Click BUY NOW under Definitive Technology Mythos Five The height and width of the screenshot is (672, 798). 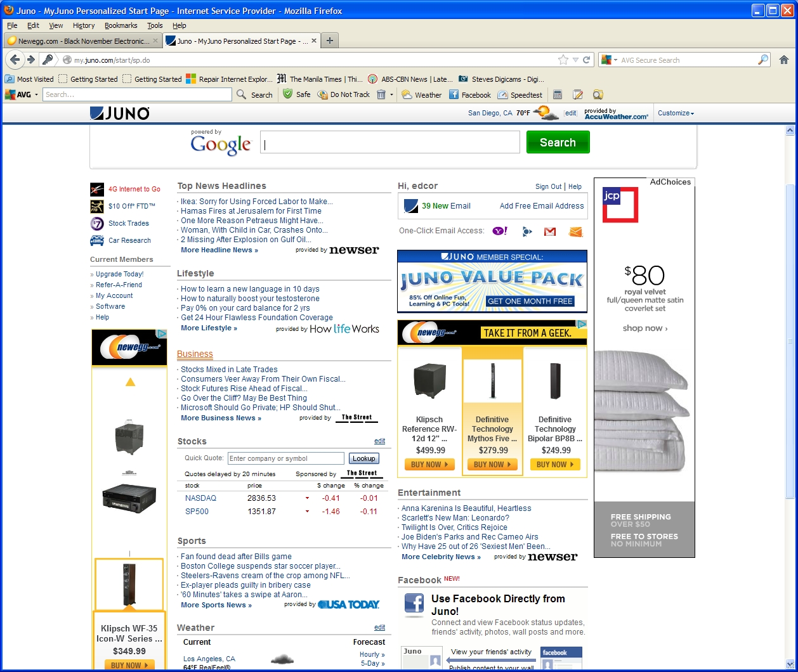coord(492,465)
